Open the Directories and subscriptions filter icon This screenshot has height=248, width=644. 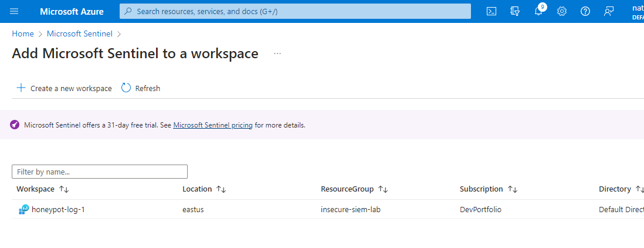tap(515, 11)
